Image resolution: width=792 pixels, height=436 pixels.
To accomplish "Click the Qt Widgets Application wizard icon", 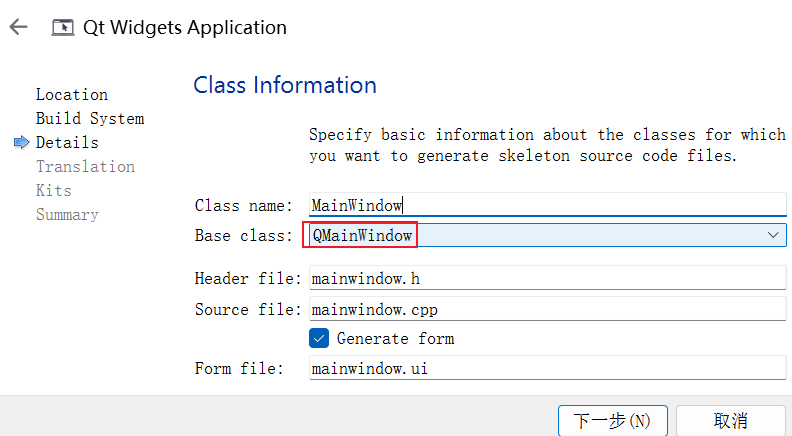I will point(63,27).
